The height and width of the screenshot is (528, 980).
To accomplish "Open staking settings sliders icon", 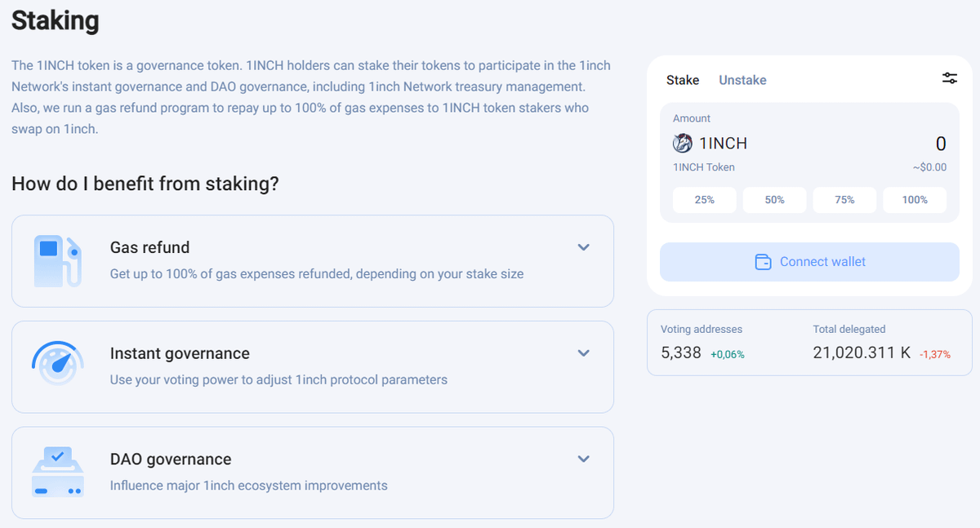I will 949,78.
